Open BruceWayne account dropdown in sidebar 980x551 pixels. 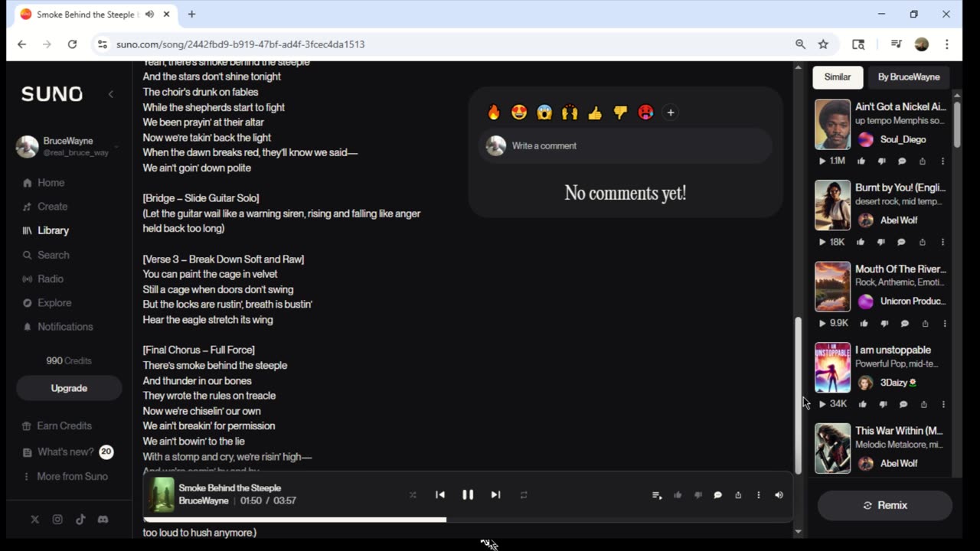[x=116, y=146]
